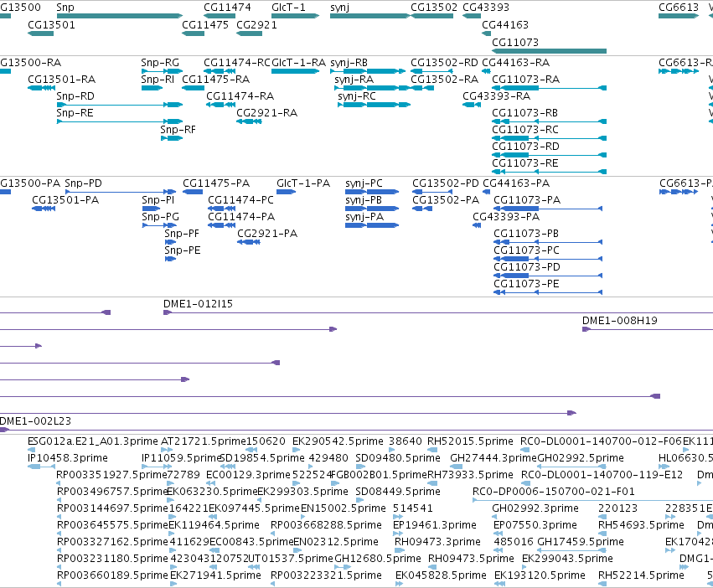Click the RP003351927.5prime EST label

pos(112,475)
